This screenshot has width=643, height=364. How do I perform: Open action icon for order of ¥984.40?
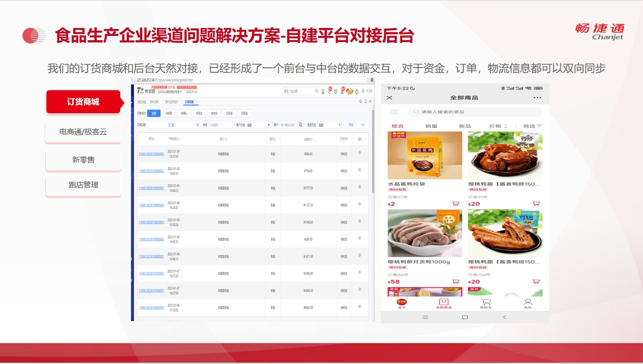360,153
